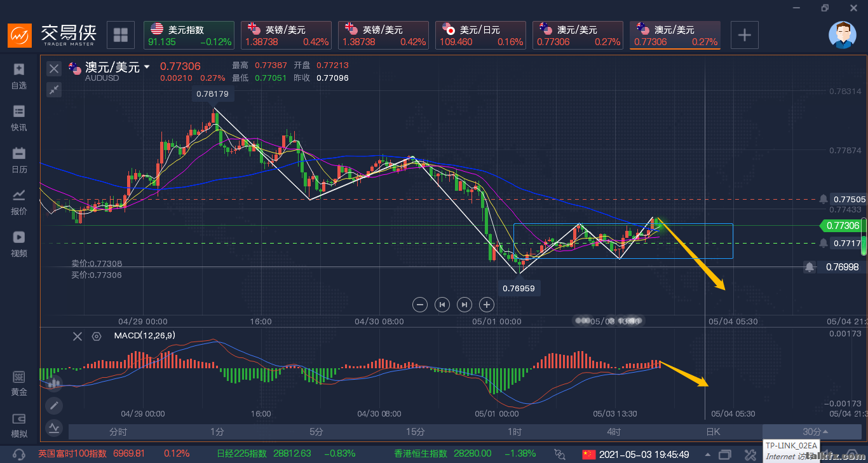
Task: Open the user avatar profile
Action: click(843, 35)
